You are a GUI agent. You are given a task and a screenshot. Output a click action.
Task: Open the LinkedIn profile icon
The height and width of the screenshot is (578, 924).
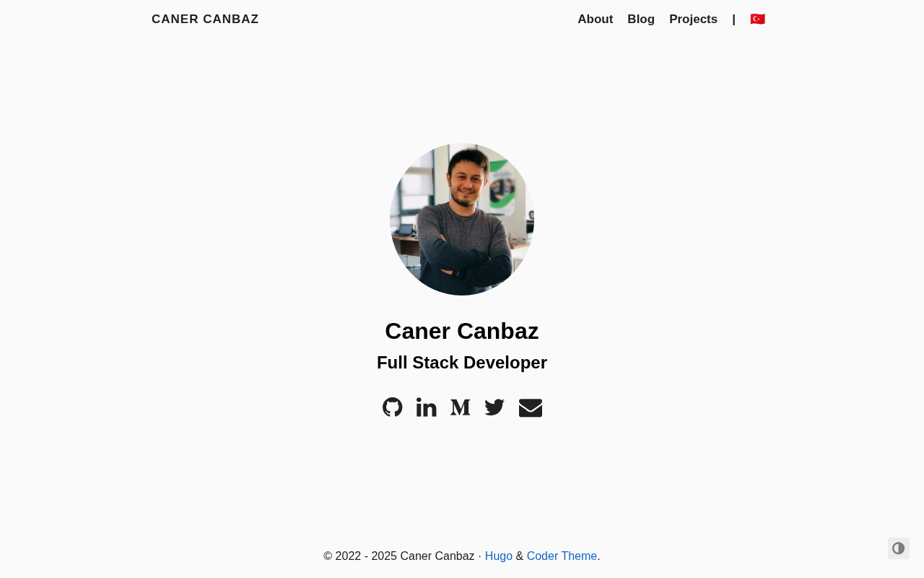point(426,407)
